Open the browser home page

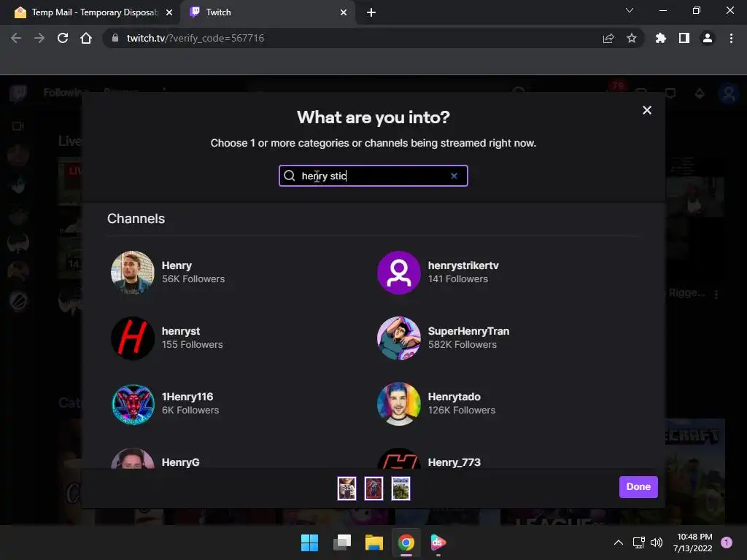(x=86, y=38)
